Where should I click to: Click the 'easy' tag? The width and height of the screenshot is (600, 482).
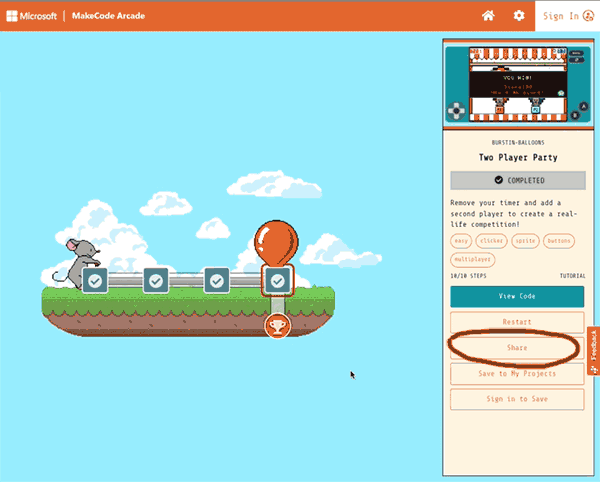(x=461, y=241)
